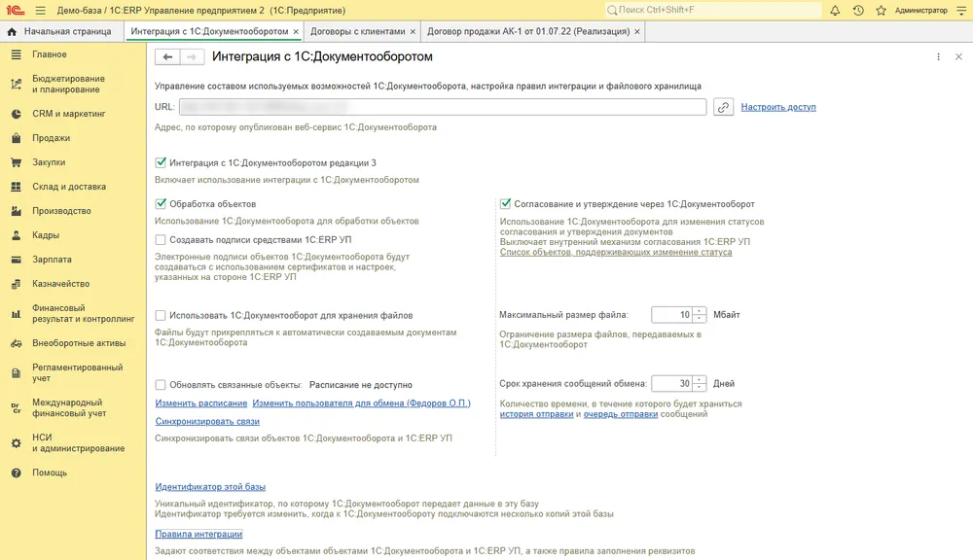Open the three-dot more options menu

(x=938, y=56)
